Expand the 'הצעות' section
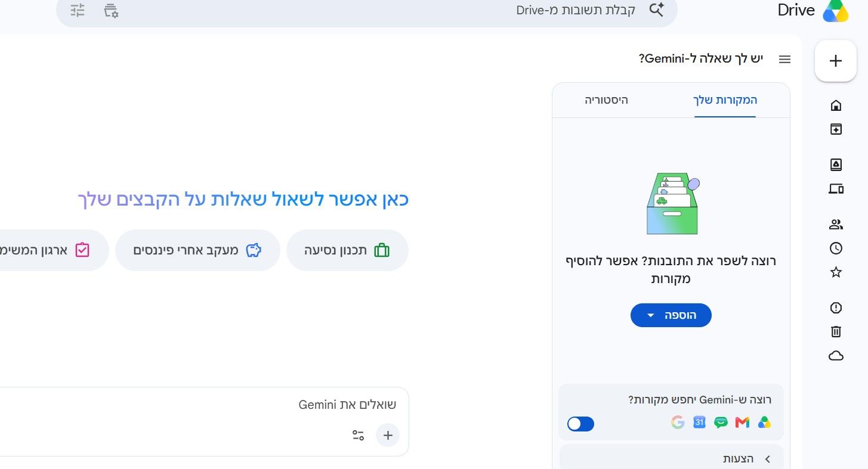 pyautogui.click(x=671, y=458)
